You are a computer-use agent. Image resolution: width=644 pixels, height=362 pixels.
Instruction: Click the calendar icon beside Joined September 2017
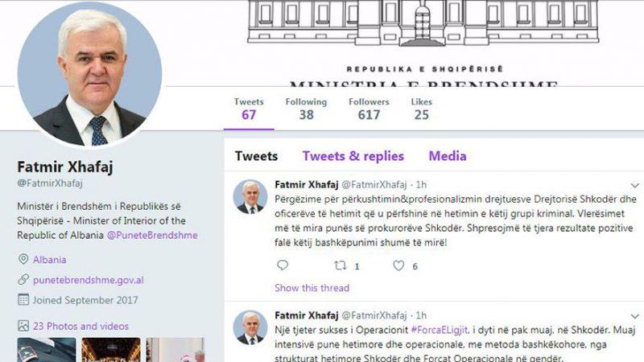point(23,299)
